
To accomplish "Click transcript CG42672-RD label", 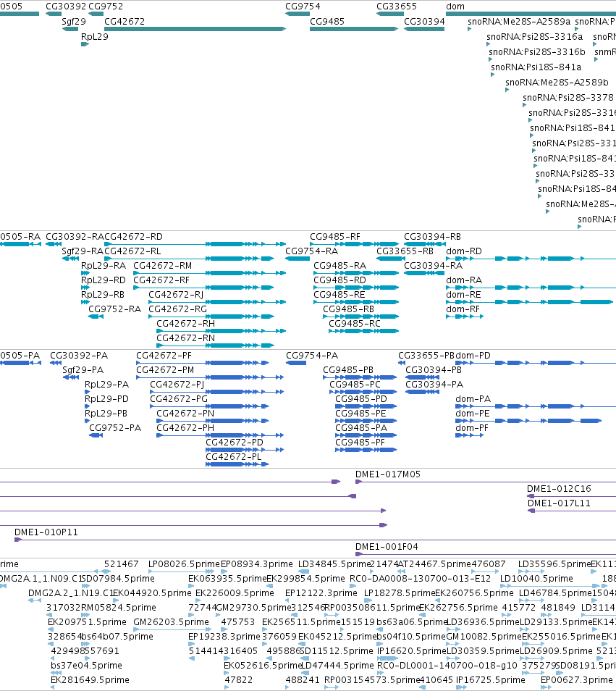I will point(133,237).
